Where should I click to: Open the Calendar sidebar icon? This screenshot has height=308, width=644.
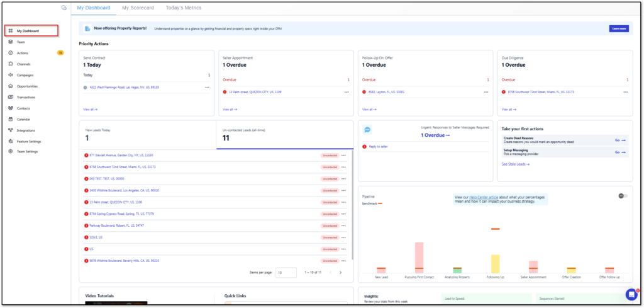[11, 119]
